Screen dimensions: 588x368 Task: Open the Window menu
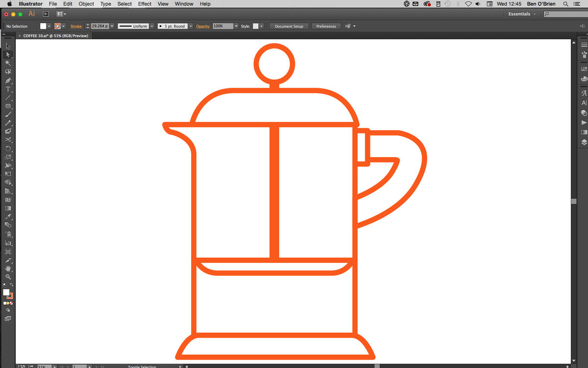tap(184, 3)
